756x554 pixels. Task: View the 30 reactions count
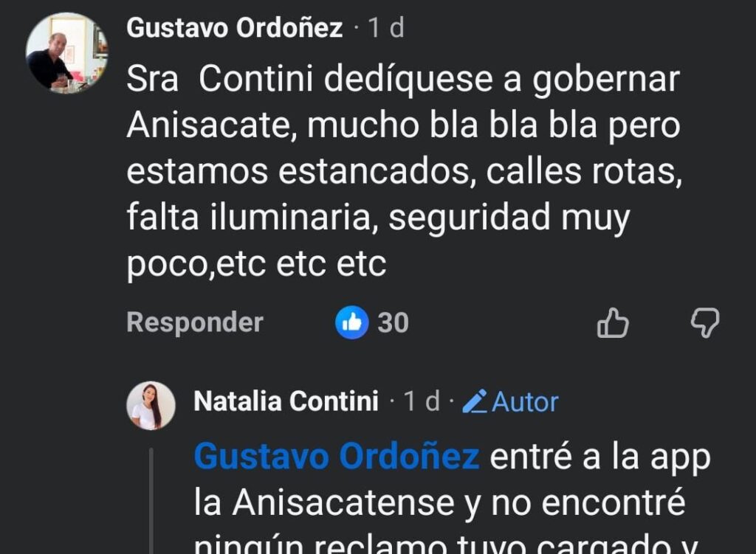coord(393,323)
